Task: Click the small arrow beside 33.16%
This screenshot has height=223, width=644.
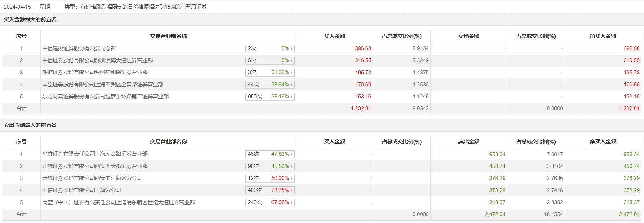Action: (x=292, y=97)
